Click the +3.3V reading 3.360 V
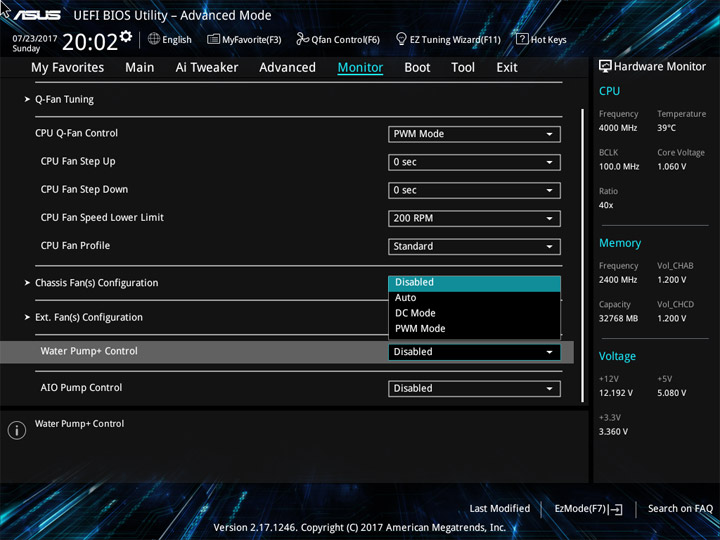 coord(613,432)
